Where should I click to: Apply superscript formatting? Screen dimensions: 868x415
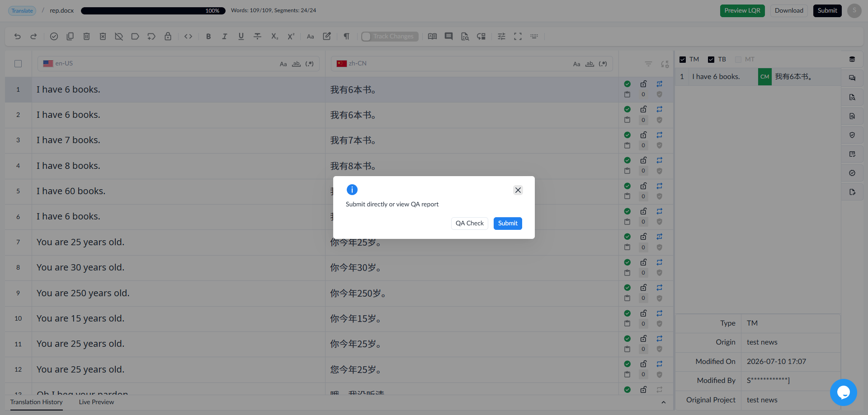pyautogui.click(x=291, y=36)
